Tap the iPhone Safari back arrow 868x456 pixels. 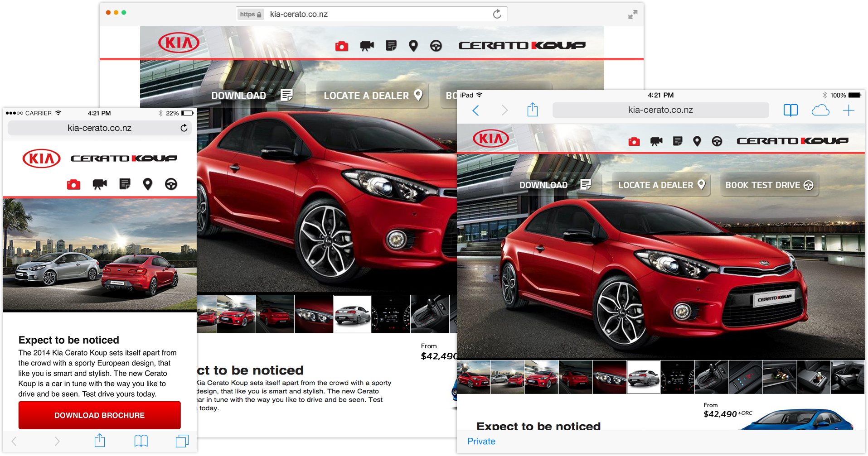(14, 441)
